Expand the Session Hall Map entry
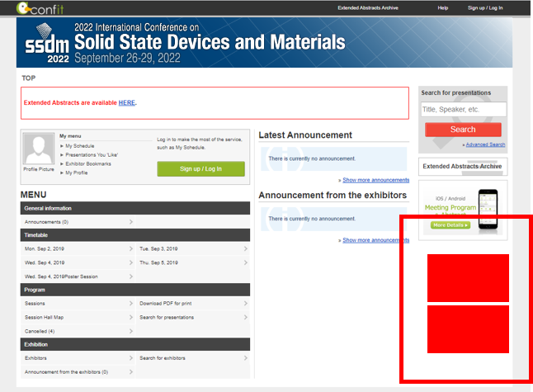This screenshot has height=392, width=533. (x=78, y=317)
